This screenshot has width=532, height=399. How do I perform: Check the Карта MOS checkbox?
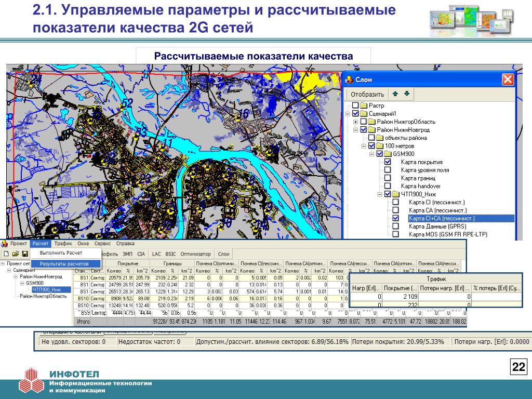[x=395, y=234]
